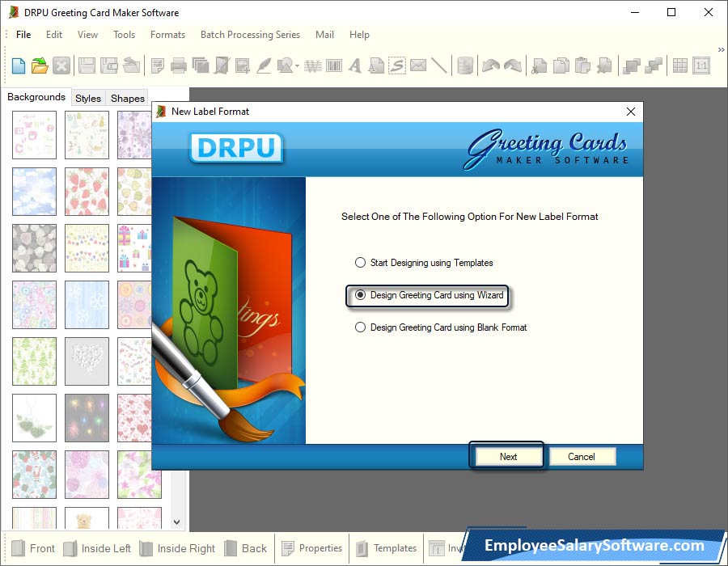Click the Paste clipboard toolbar icon

tap(582, 65)
